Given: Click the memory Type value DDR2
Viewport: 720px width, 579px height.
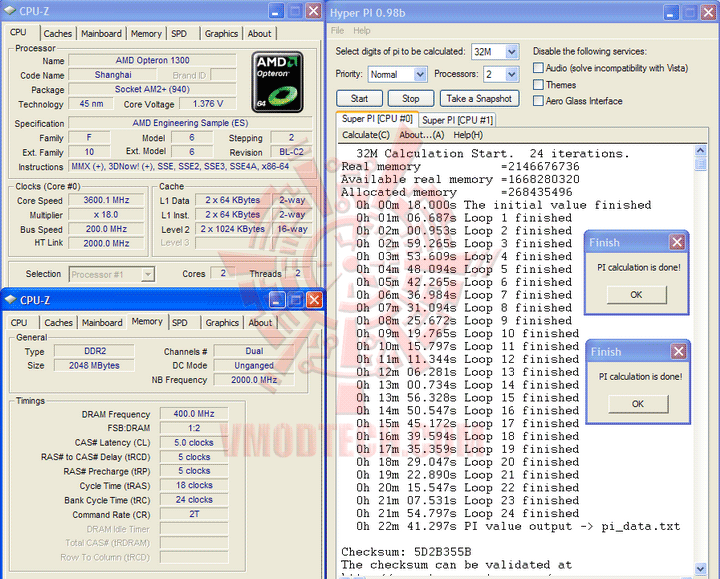Looking at the screenshot, I should pyautogui.click(x=95, y=351).
